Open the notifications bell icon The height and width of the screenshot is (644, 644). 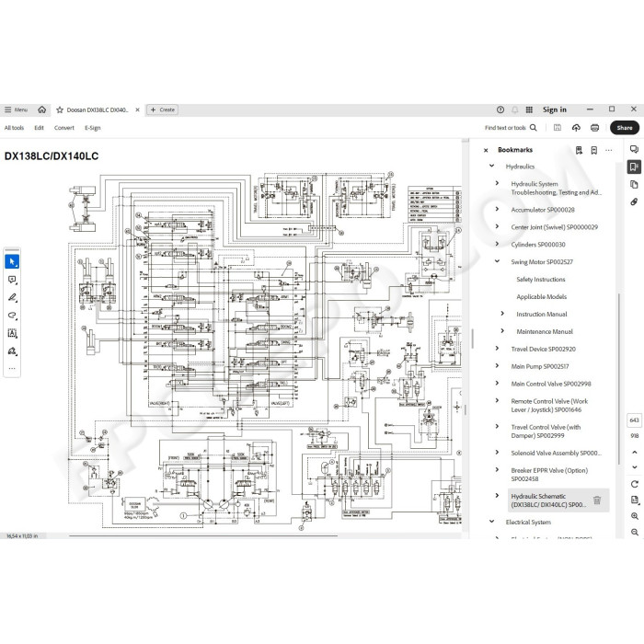click(514, 109)
